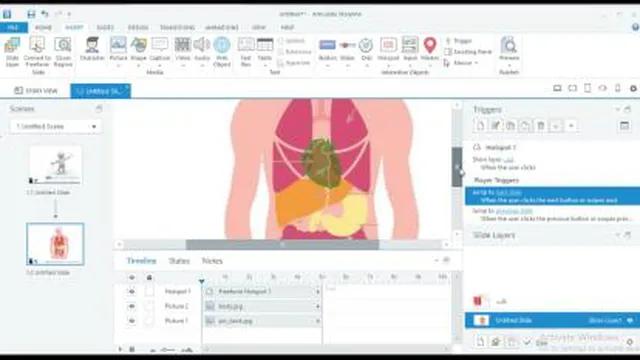The height and width of the screenshot is (360, 640).
Task: Open the Marker dropdown arrow
Action: tap(429, 66)
